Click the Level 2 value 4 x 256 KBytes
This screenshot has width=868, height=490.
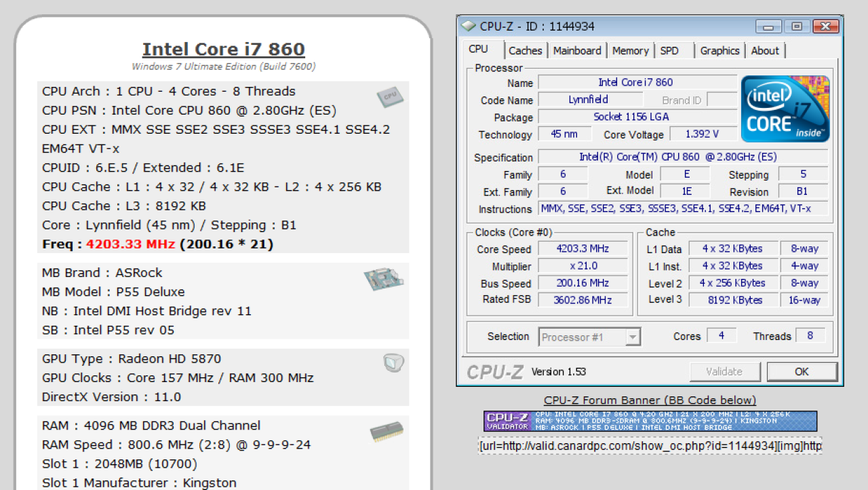coord(732,283)
